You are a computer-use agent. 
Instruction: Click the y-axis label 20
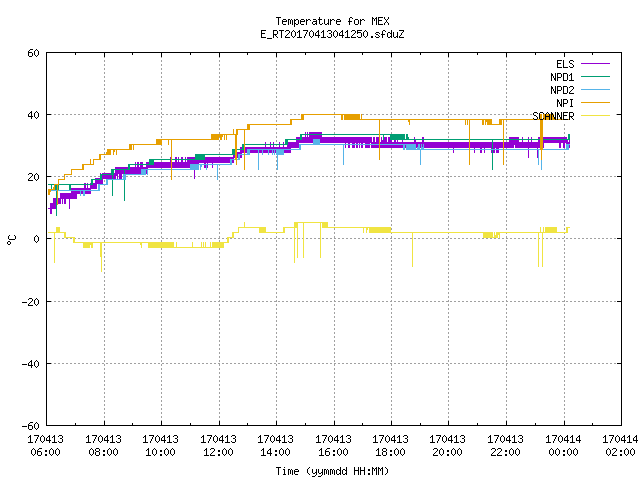[33, 178]
